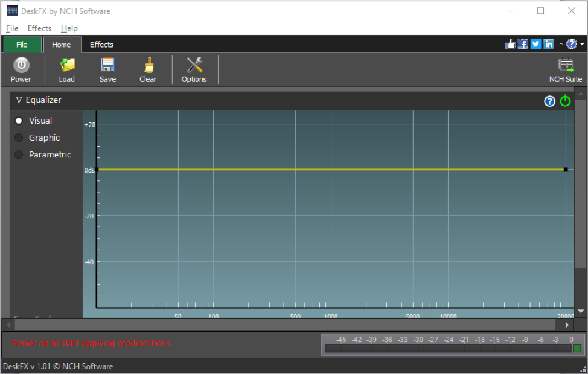Save current effect settings via Save icon
The width and height of the screenshot is (588, 374).
[107, 69]
